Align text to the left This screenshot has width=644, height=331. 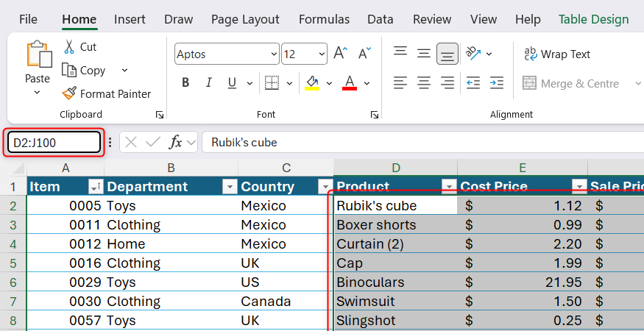[x=400, y=83]
